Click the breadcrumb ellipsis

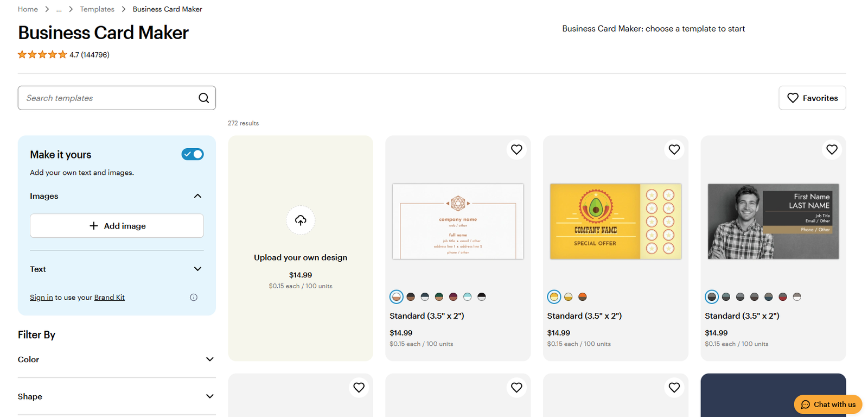tap(59, 9)
